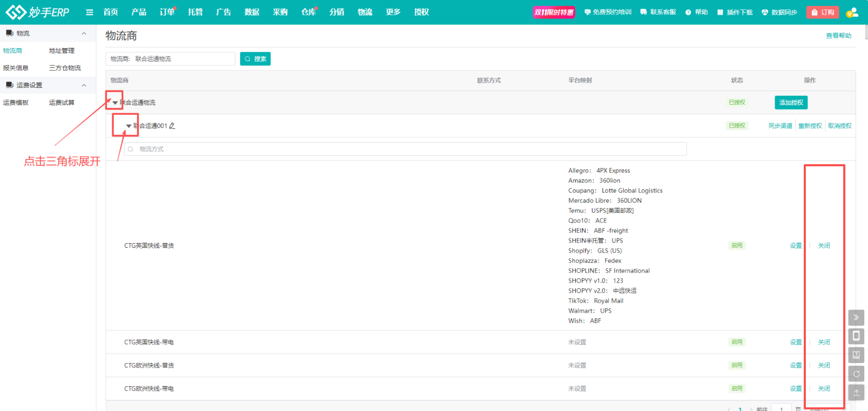Open the 授权 menu
This screenshot has width=868, height=411.
[x=422, y=12]
